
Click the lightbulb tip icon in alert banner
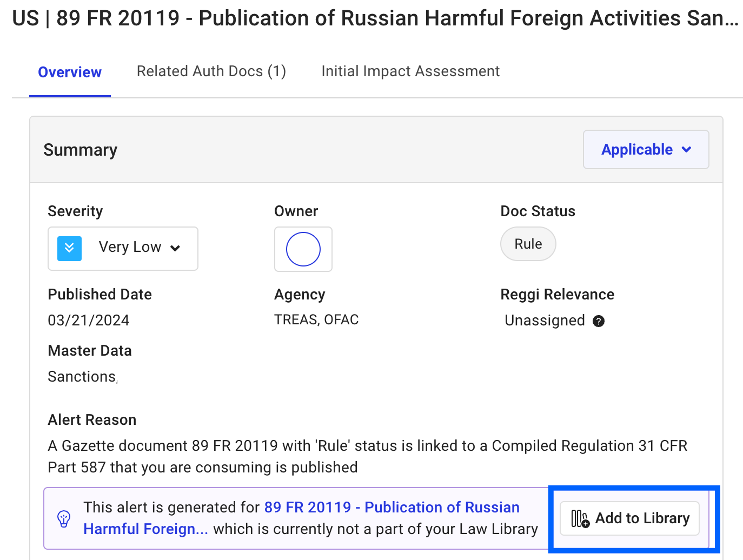(64, 519)
